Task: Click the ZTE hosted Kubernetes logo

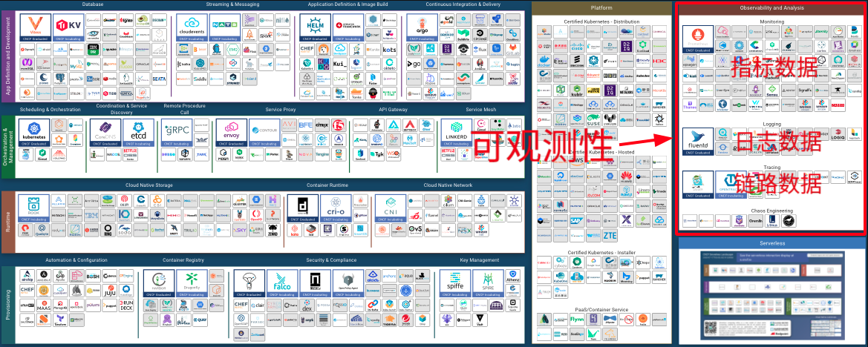Action: (x=610, y=236)
